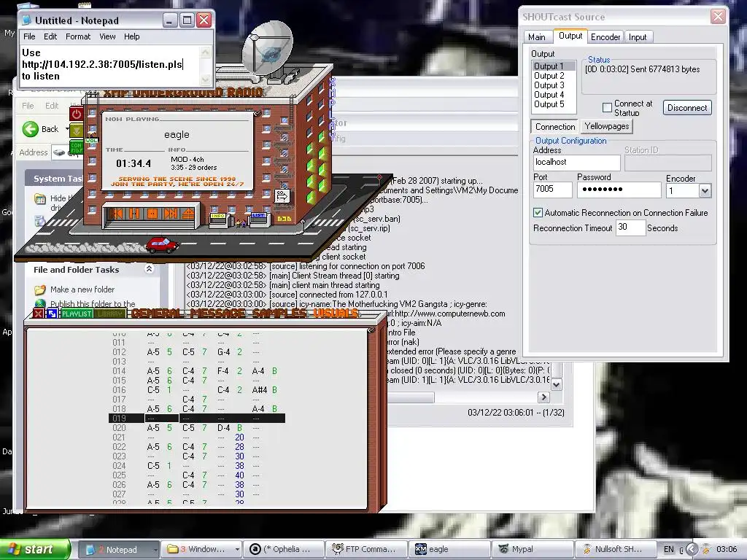Click log window scroll down arrow
The image size is (747, 560).
tap(556, 384)
